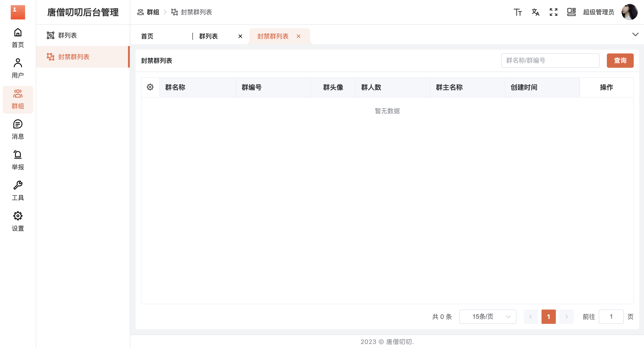Click the next page arrow button
Image resolution: width=644 pixels, height=348 pixels.
click(x=566, y=316)
